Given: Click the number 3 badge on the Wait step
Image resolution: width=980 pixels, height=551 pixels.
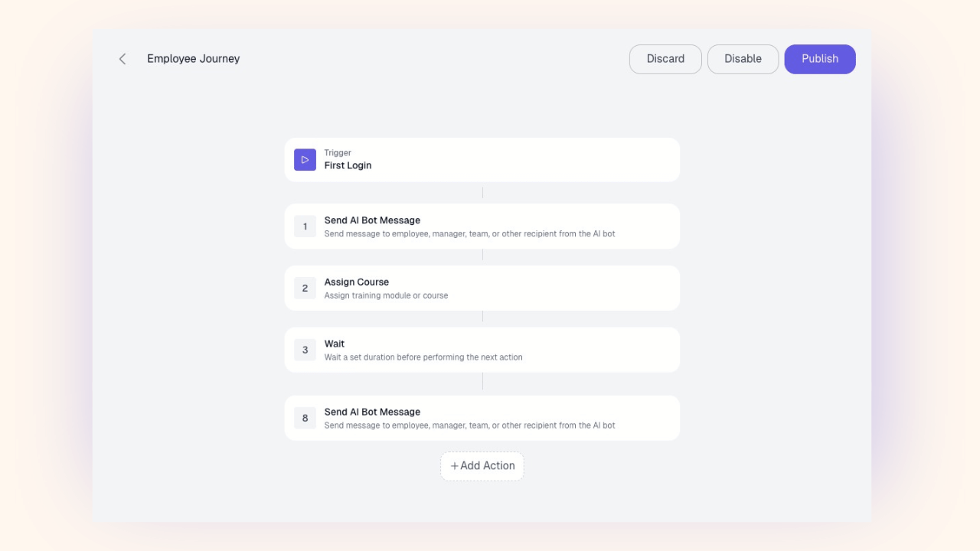Looking at the screenshot, I should (305, 349).
